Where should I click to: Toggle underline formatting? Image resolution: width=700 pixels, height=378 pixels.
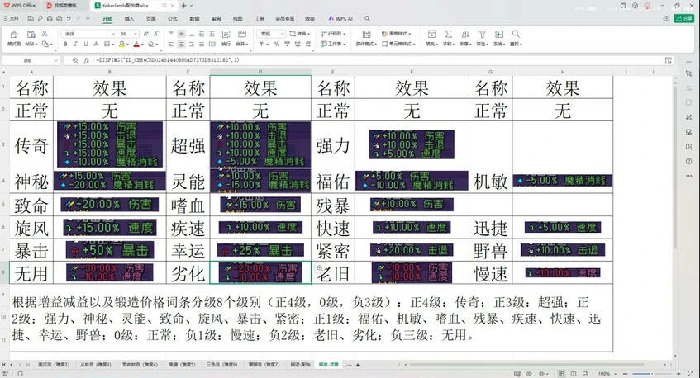tap(85, 44)
